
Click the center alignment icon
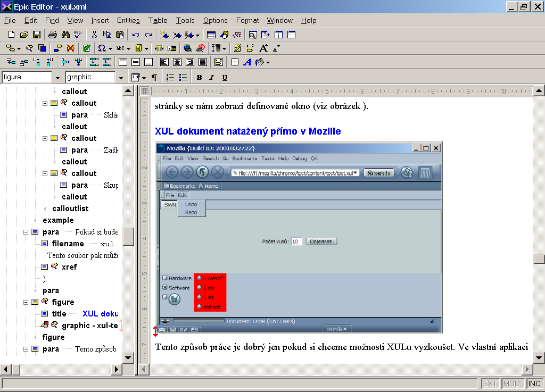[x=177, y=62]
